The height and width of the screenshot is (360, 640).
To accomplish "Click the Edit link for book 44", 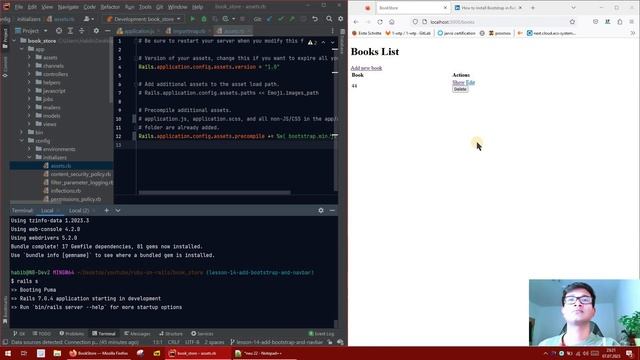I will pos(470,82).
